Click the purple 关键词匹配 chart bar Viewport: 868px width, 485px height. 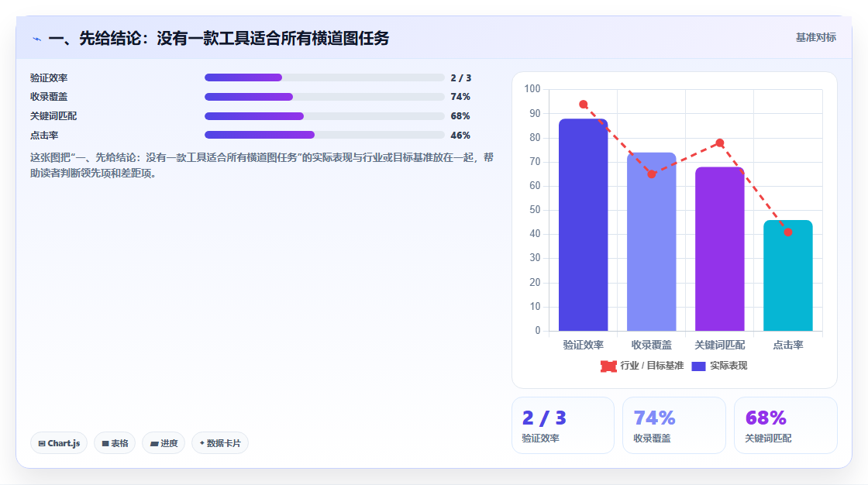pyautogui.click(x=720, y=249)
